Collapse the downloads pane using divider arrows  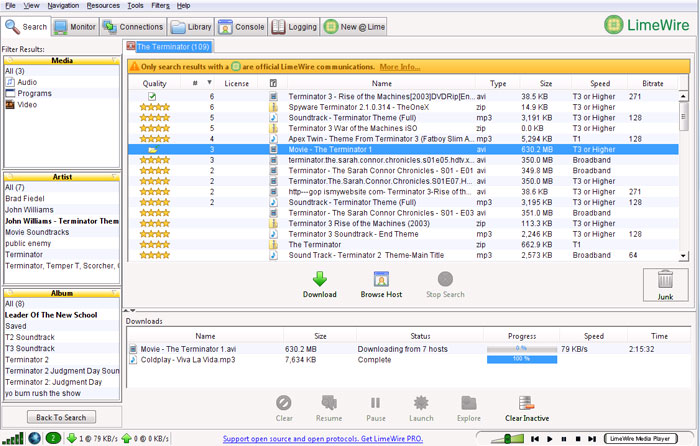(x=128, y=312)
